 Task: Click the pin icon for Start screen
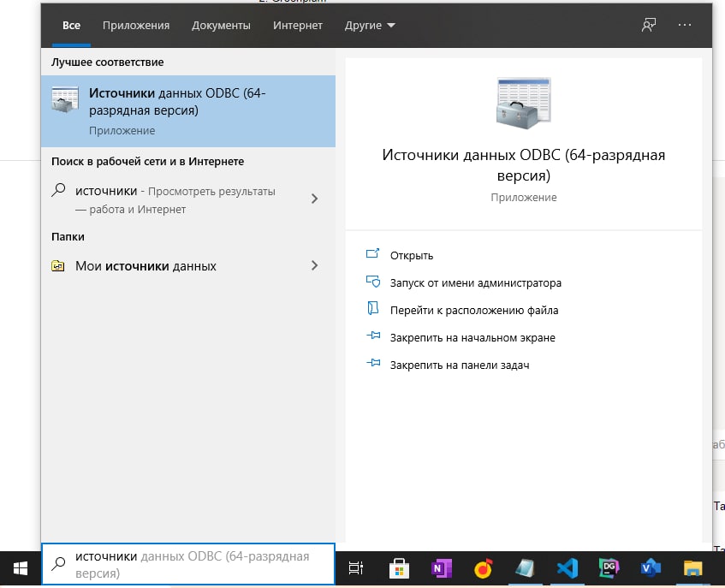(x=373, y=336)
